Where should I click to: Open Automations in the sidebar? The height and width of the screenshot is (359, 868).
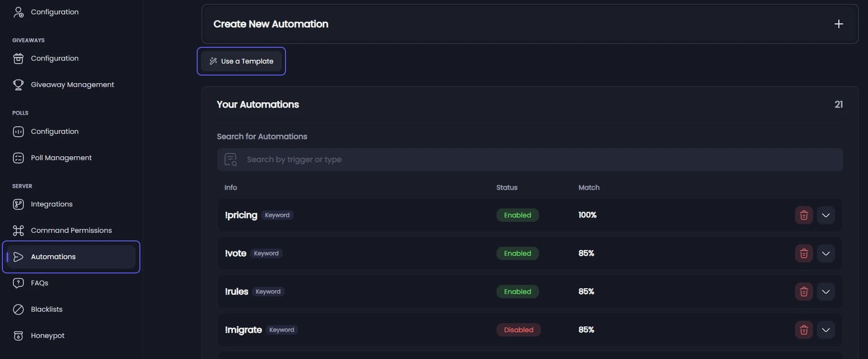(x=71, y=257)
